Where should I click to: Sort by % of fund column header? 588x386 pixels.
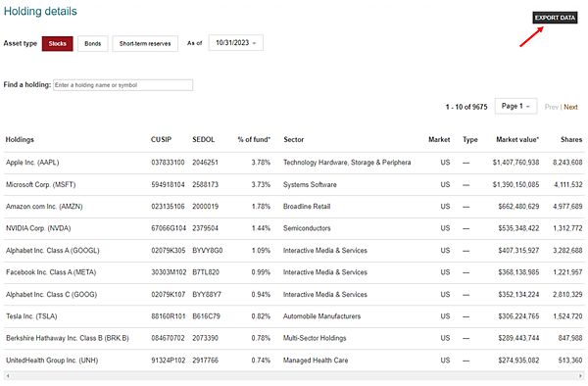tap(254, 139)
